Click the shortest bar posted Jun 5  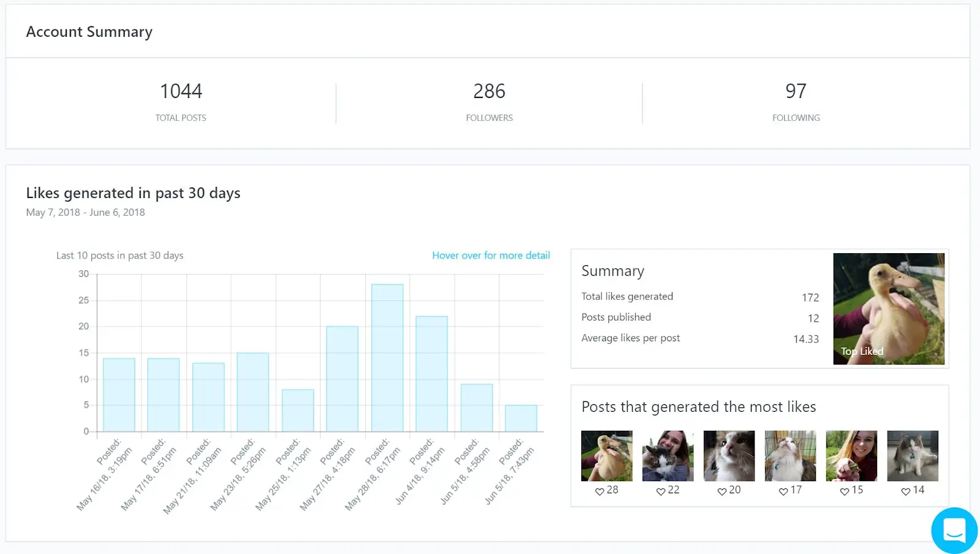click(x=521, y=417)
